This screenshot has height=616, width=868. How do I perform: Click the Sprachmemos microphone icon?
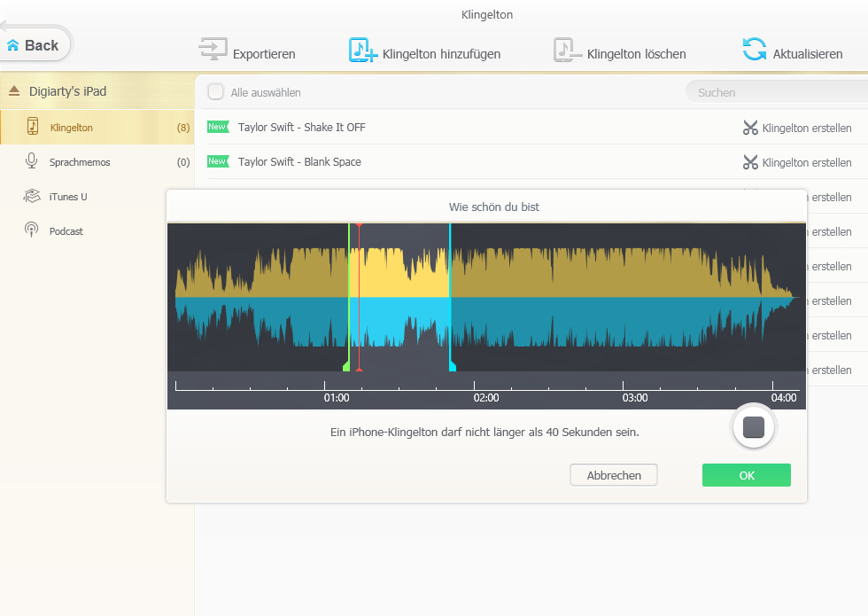32,161
